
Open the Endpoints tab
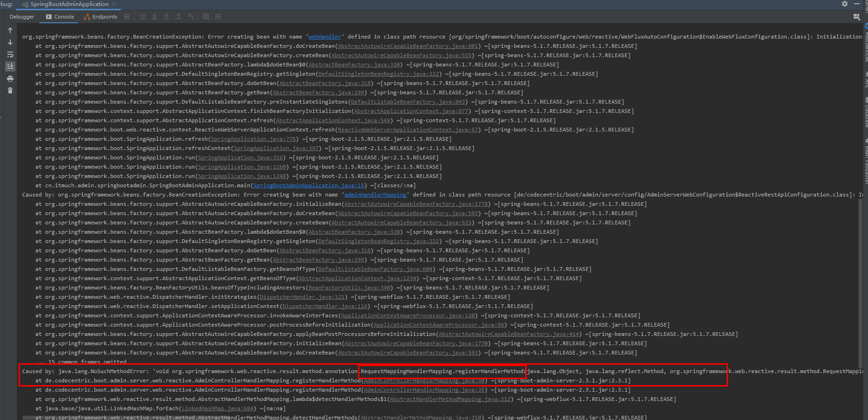100,17
